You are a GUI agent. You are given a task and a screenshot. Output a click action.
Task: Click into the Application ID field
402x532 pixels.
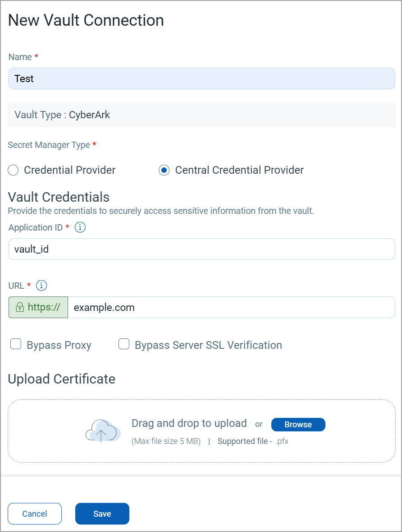[x=201, y=249]
